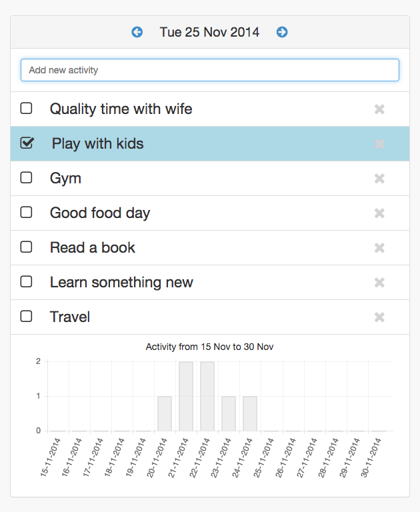Click the chart bar for 21-11-2014

tap(186, 397)
